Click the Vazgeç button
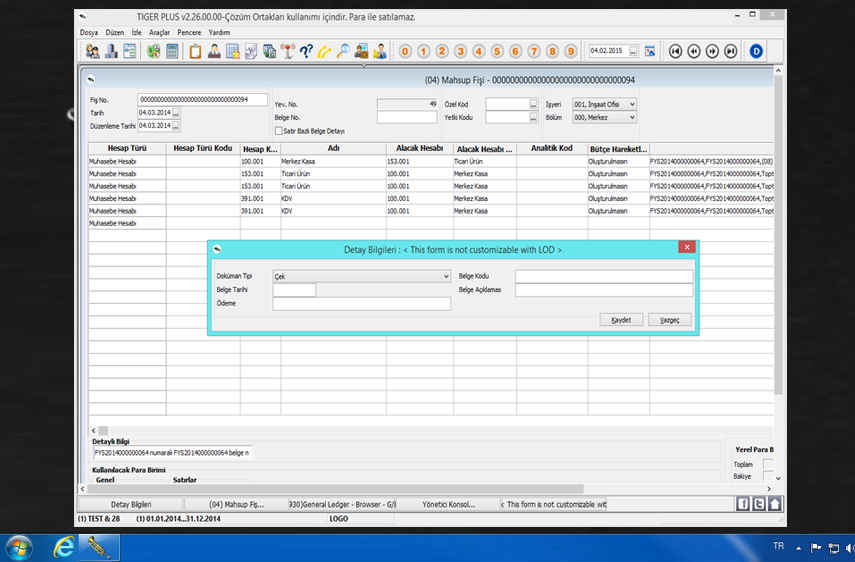This screenshot has height=562, width=855. 670,319
